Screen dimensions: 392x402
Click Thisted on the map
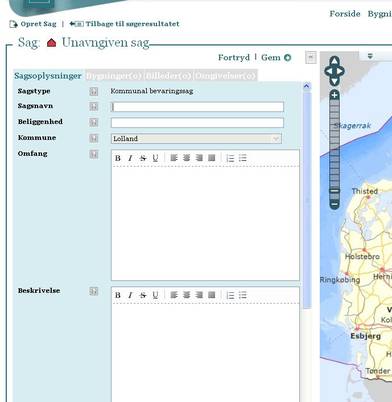(x=365, y=191)
